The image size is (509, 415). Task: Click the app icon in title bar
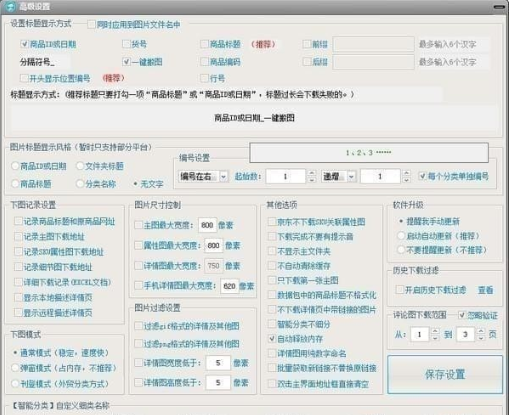point(11,6)
